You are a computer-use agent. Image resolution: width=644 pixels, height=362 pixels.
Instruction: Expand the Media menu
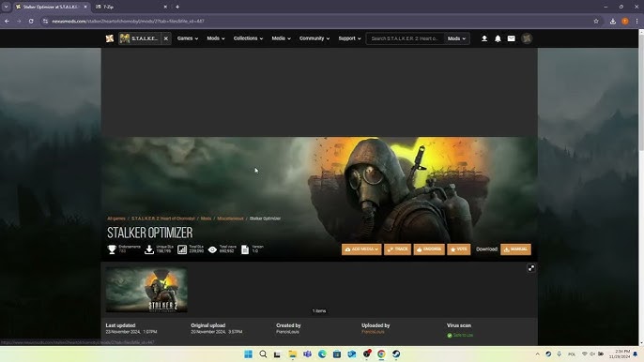coord(281,38)
